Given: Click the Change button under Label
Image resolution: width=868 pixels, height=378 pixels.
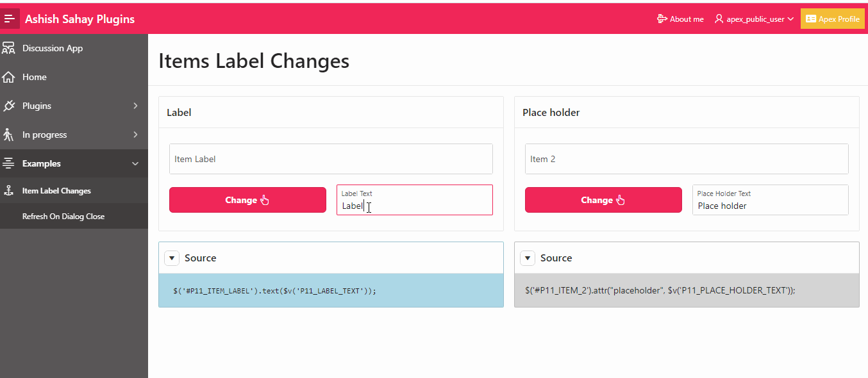Looking at the screenshot, I should (247, 200).
